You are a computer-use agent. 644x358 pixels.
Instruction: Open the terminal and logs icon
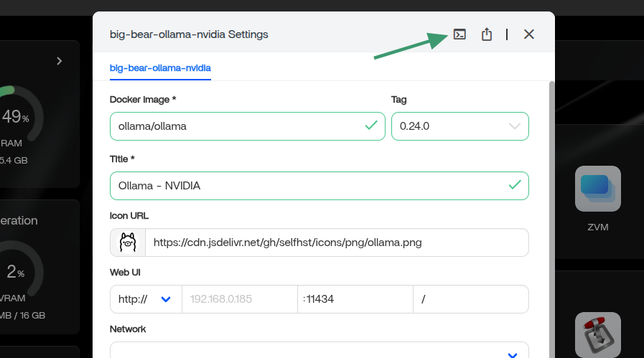tap(459, 34)
